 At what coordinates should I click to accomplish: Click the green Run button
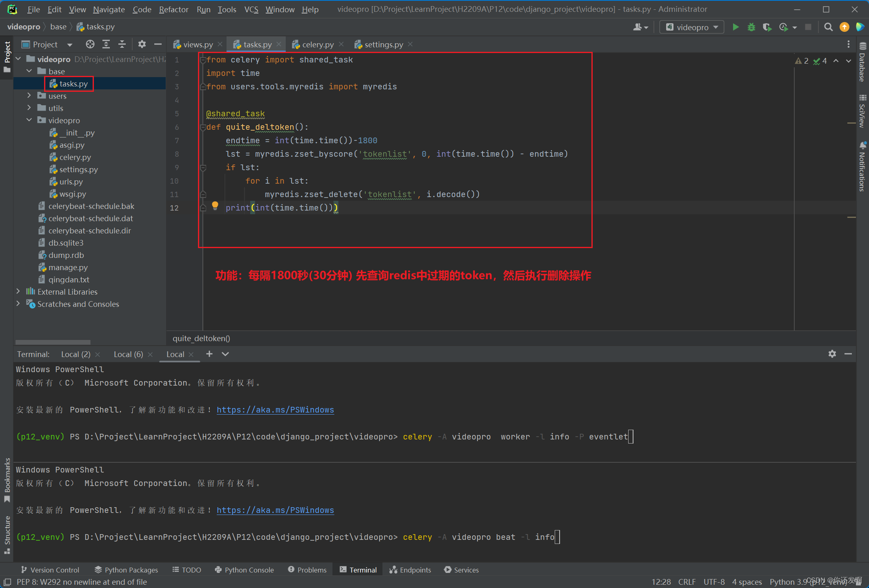[736, 27]
